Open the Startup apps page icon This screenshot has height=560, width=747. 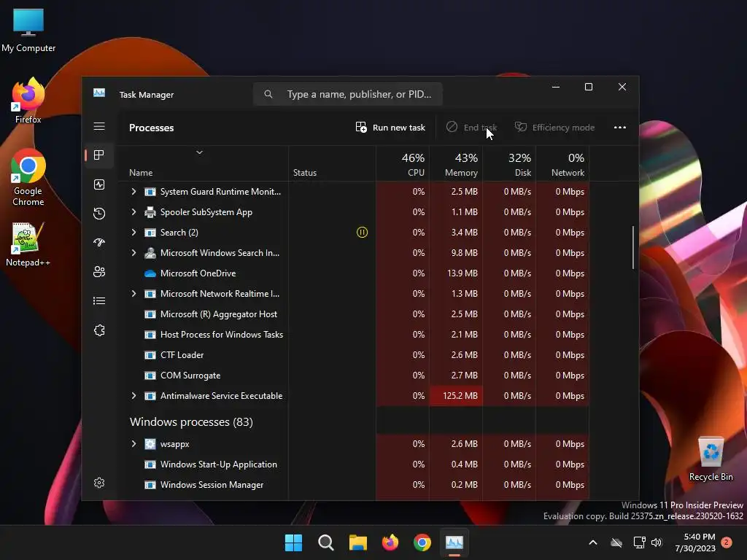coord(99,242)
